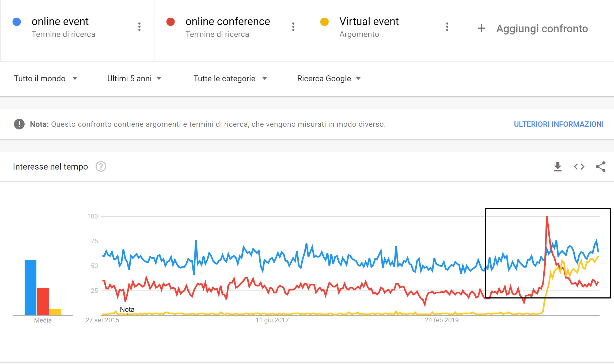
Task: Open options menu for online conference
Action: 293,27
